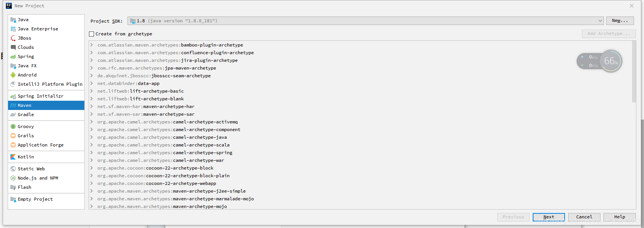Click the Spring Initializr icon
This screenshot has width=644, height=228.
click(13, 96)
